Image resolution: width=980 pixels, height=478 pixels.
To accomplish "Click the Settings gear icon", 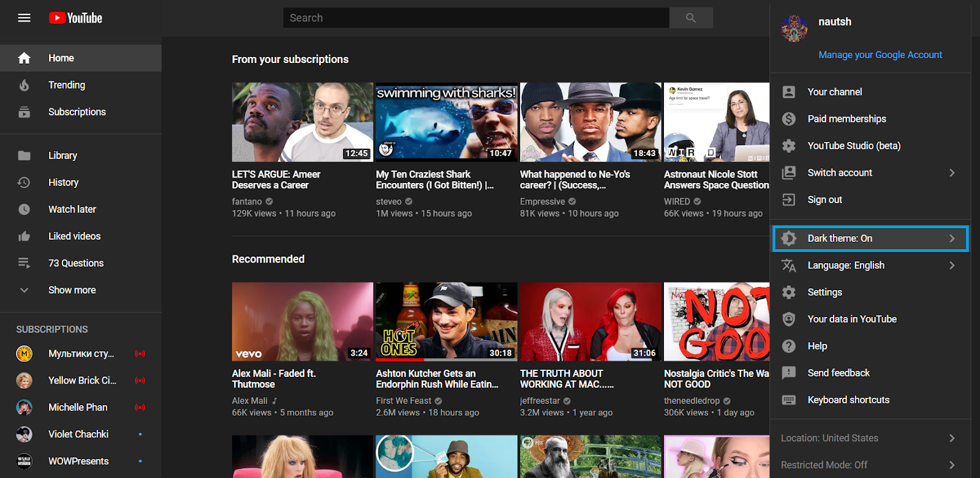I will 789,292.
